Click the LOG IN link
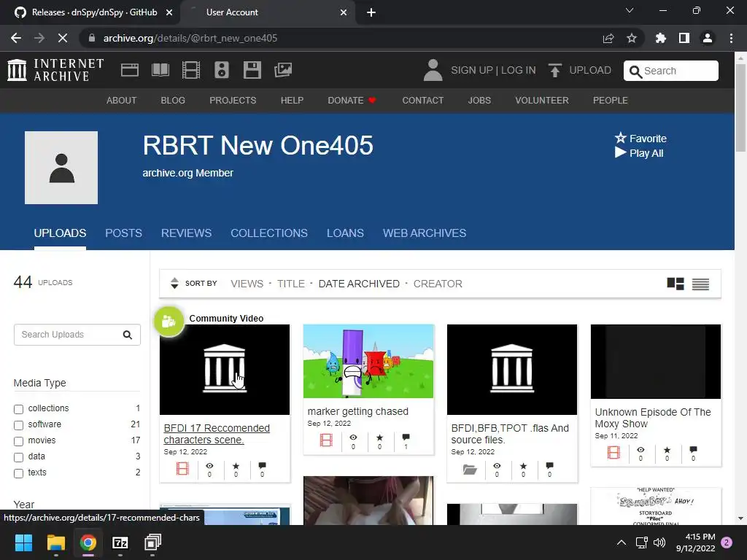This screenshot has width=747, height=560. click(x=519, y=70)
